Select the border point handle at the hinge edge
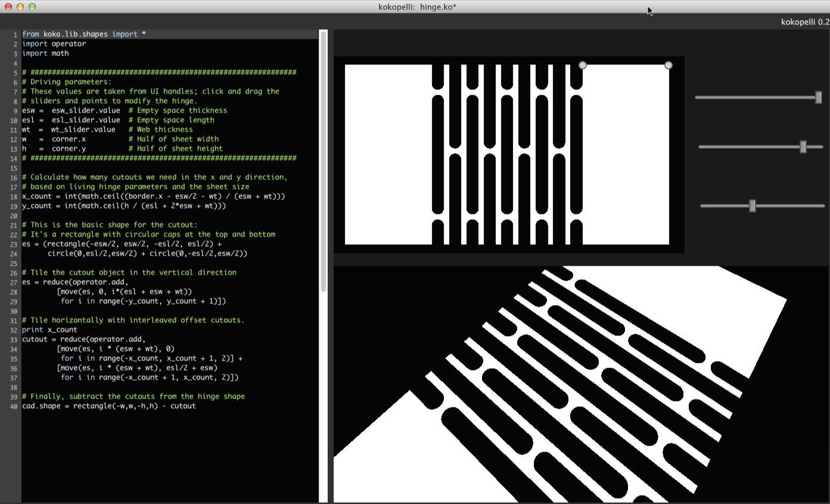830x504 pixels. [583, 65]
